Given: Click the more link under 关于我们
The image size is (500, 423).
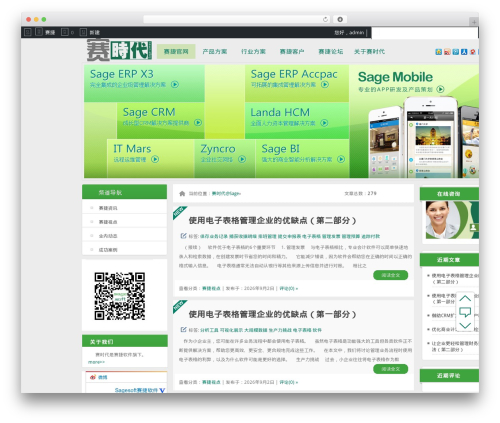Looking at the screenshot, I should coord(96,362).
